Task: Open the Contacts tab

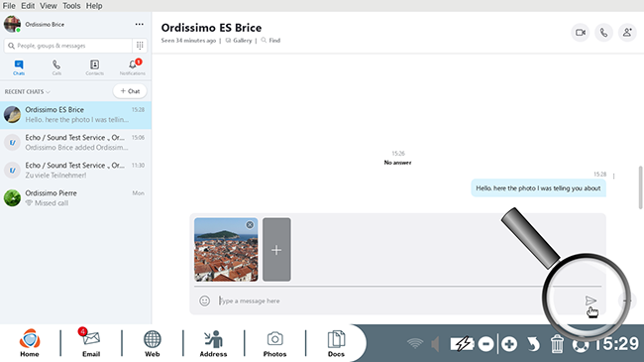Action: tap(94, 67)
